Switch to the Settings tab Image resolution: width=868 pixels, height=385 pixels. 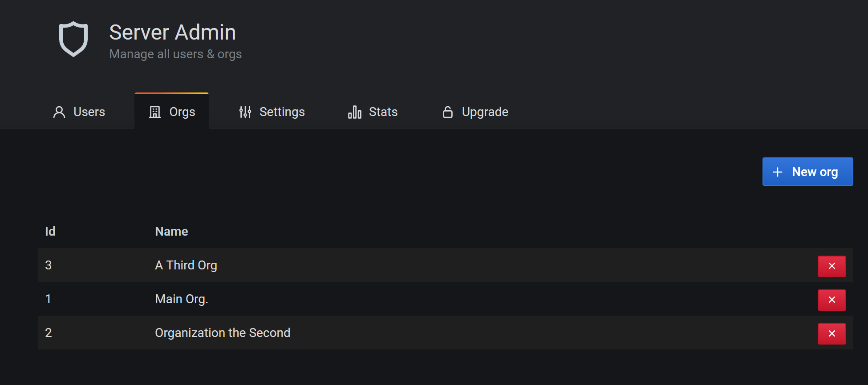pyautogui.click(x=282, y=112)
